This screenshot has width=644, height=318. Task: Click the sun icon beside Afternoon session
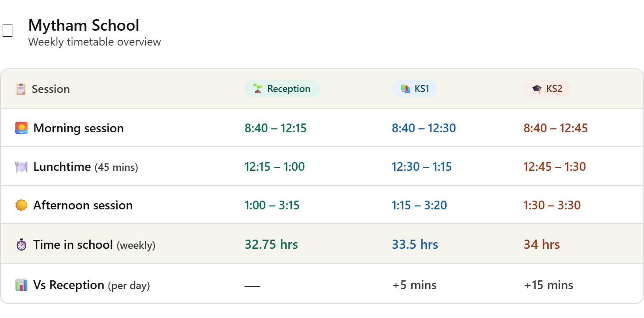21,205
